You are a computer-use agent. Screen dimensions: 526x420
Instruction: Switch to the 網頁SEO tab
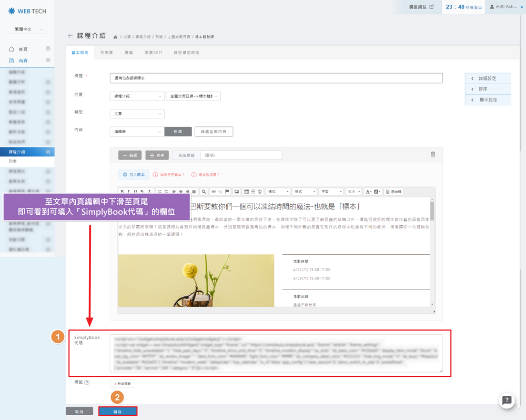tap(153, 53)
